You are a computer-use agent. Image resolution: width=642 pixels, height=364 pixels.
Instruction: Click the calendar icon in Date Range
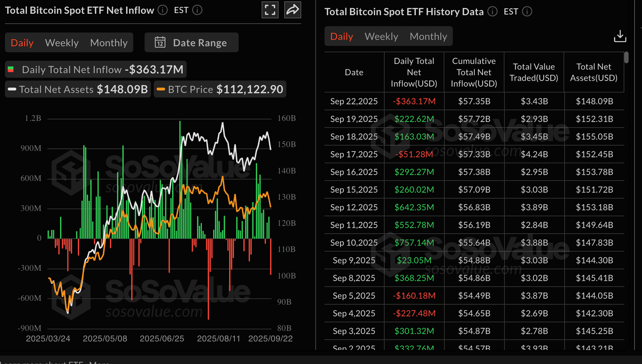160,43
